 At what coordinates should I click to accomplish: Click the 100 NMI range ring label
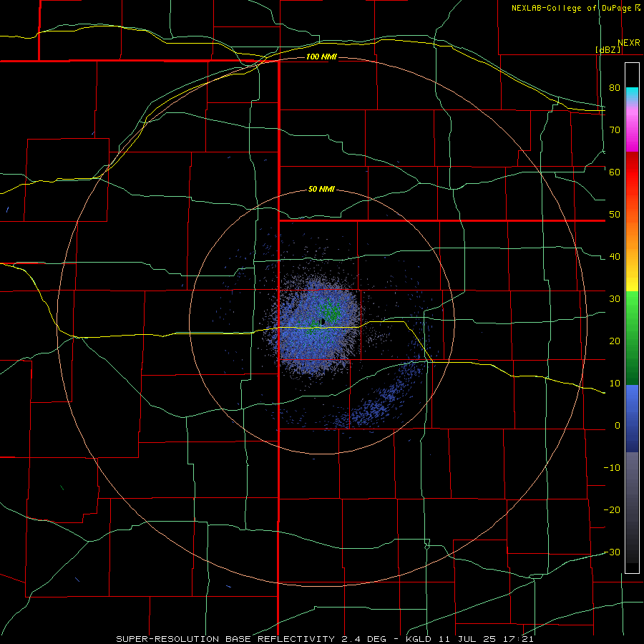click(x=321, y=57)
